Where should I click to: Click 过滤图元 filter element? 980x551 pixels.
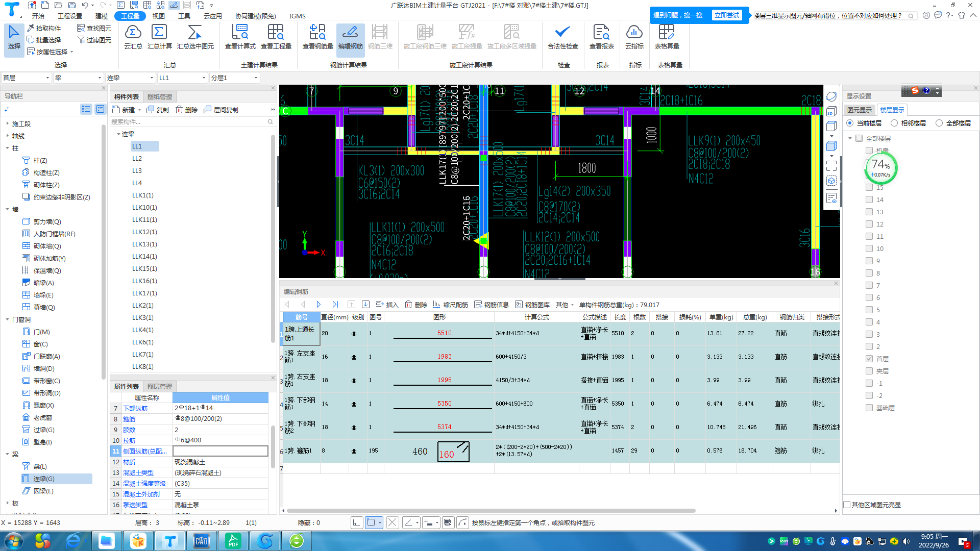click(x=94, y=40)
